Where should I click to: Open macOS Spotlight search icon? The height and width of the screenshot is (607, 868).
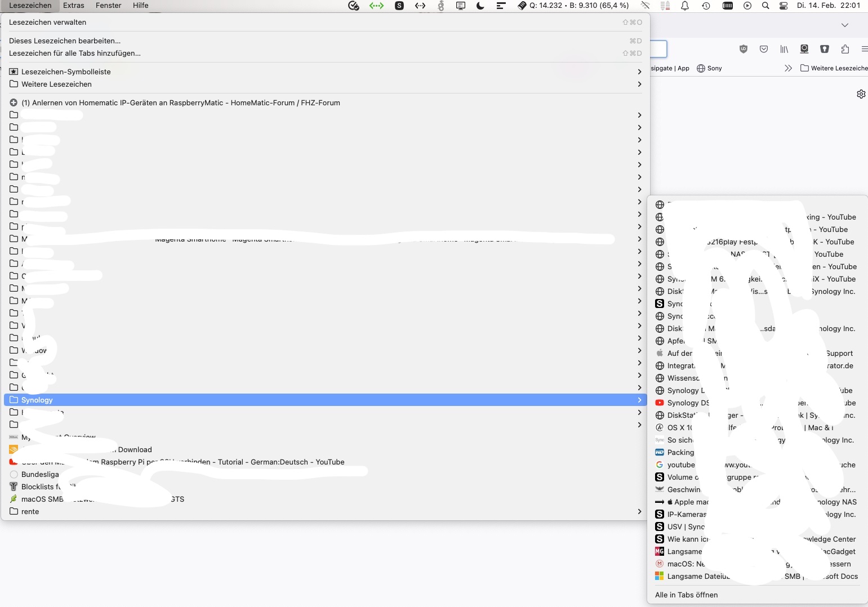765,6
